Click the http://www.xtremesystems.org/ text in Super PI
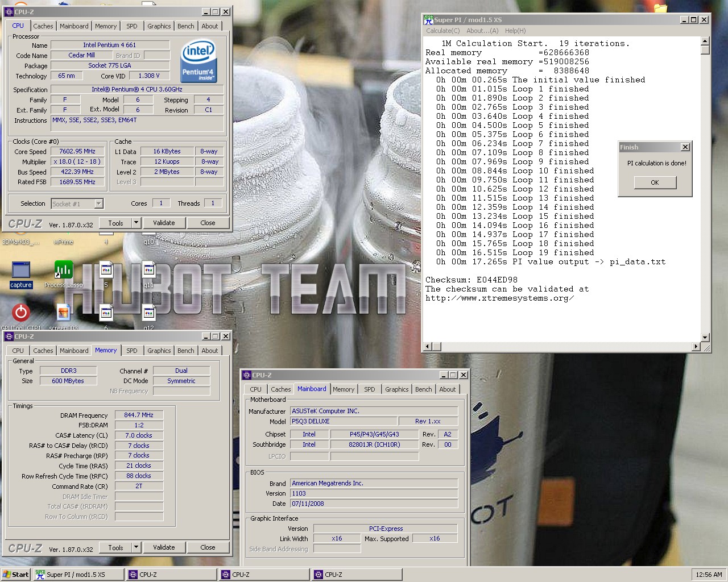The height and width of the screenshot is (582, 728). tap(499, 298)
